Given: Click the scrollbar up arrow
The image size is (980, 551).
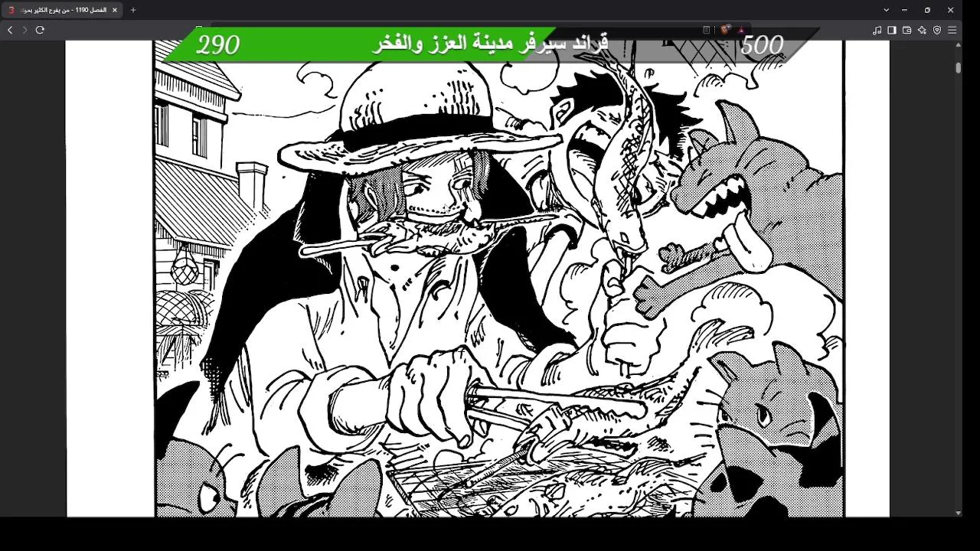Looking at the screenshot, I should pos(958,45).
